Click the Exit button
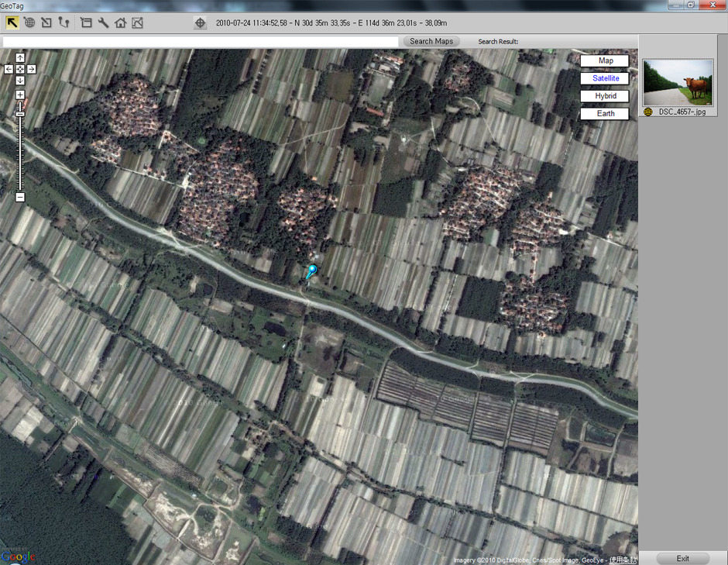The image size is (728, 565). 682,558
